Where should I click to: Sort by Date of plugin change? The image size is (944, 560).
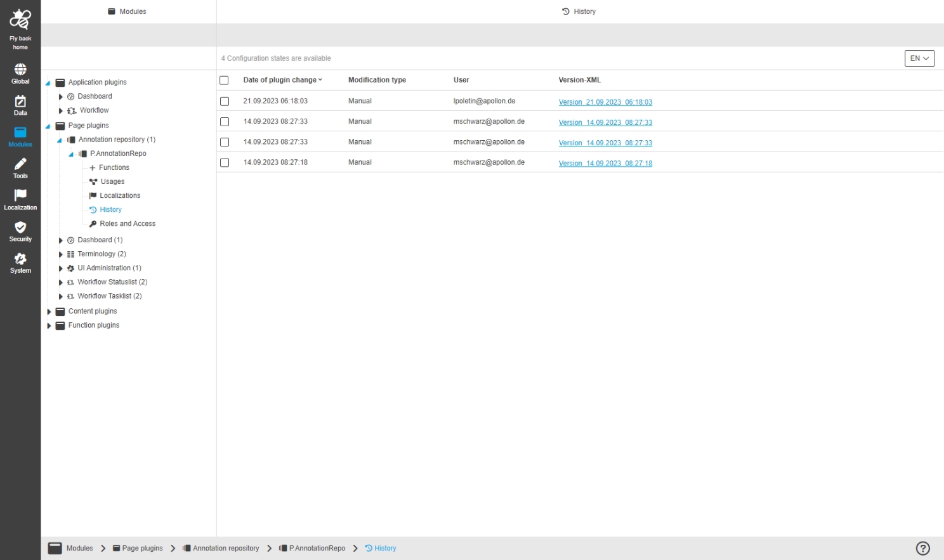coord(283,80)
